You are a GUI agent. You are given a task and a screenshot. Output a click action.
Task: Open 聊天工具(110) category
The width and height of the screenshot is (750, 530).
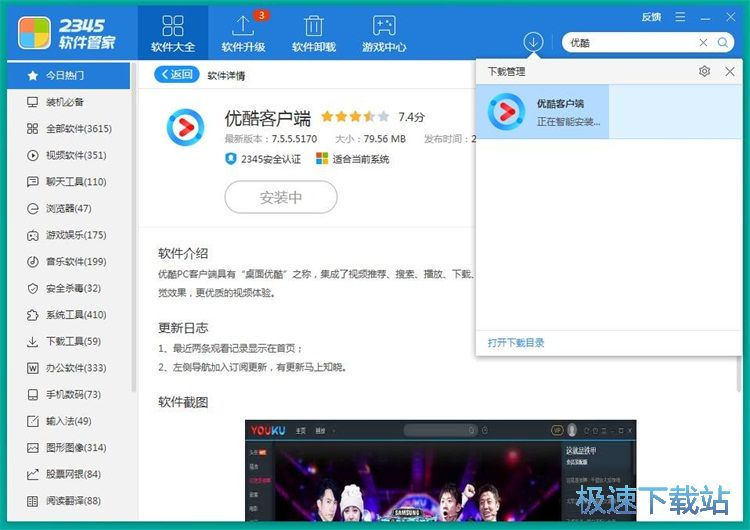point(68,182)
